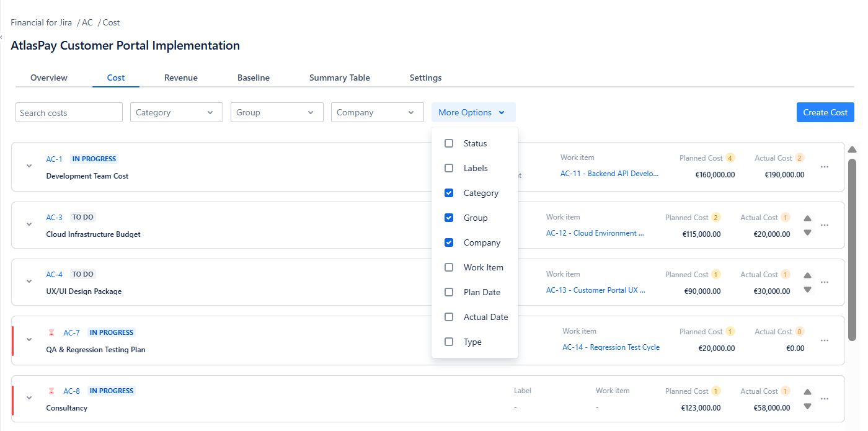Switch to the Overview tab
Screen dimensions: 868x431
click(49, 78)
